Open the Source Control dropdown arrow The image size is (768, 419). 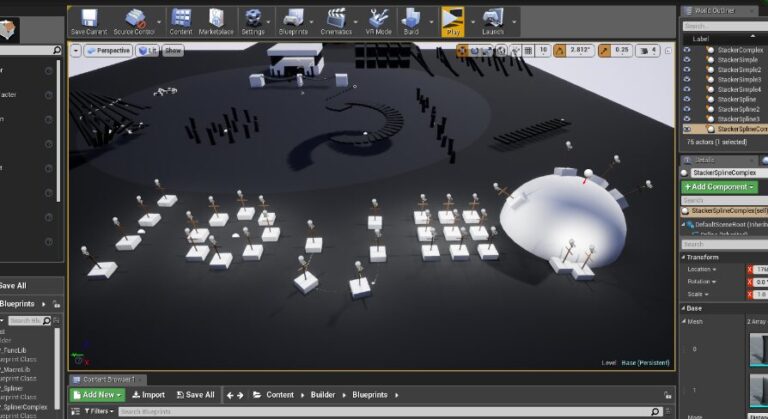pos(159,22)
